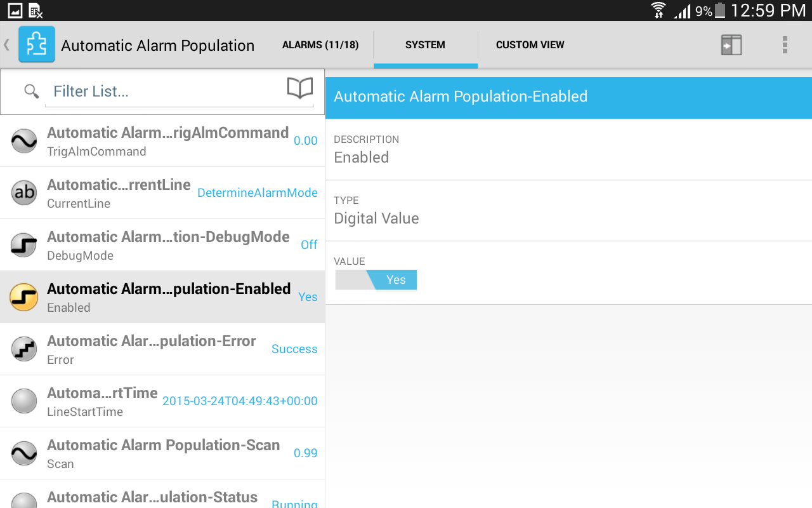Open the Automatic Alarm Population puzzle app icon
This screenshot has height=508, width=812.
click(x=37, y=44)
